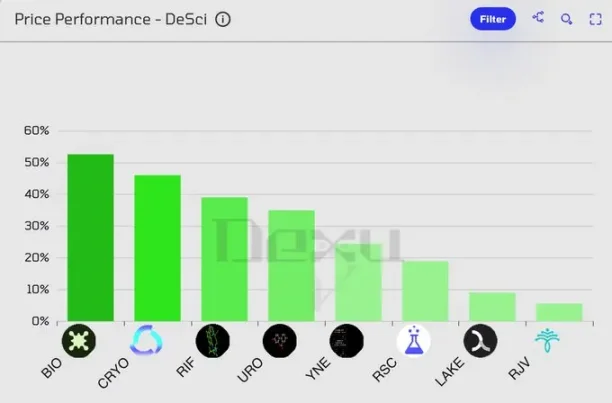
Task: Click the RJV token logo
Action: pyautogui.click(x=548, y=341)
